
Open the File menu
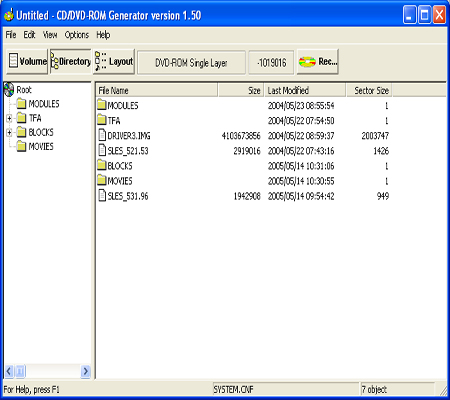11,35
